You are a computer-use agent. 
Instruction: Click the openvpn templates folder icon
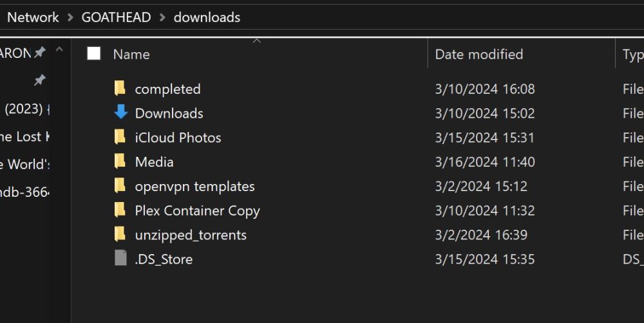pos(120,185)
